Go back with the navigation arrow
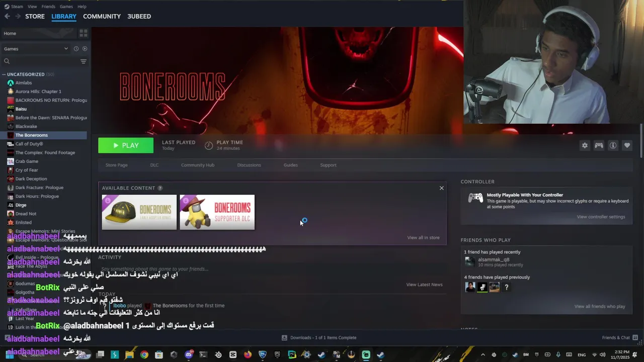 7,16
